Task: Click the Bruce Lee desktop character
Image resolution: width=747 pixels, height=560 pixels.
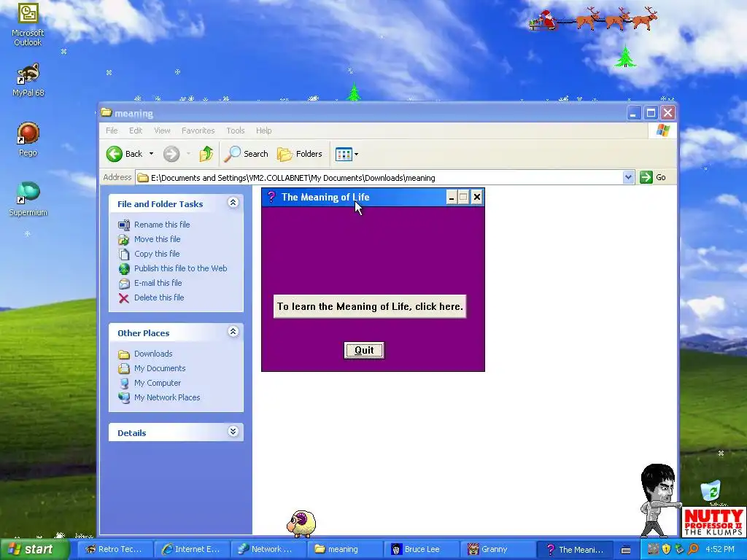Action: 658,500
